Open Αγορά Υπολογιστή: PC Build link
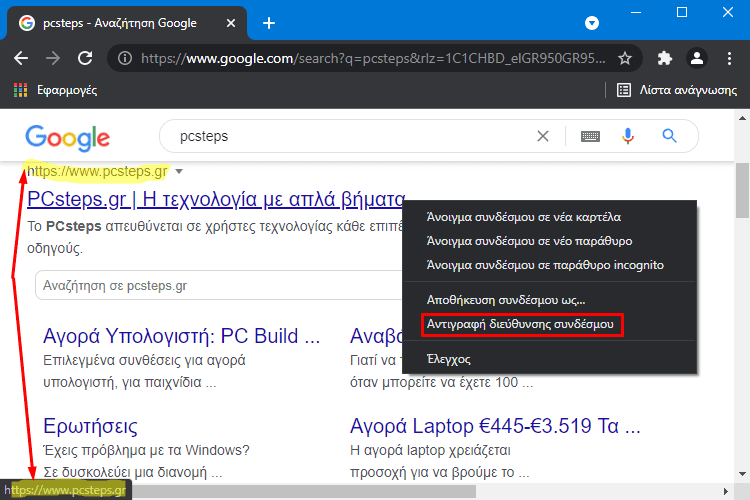 point(181,336)
